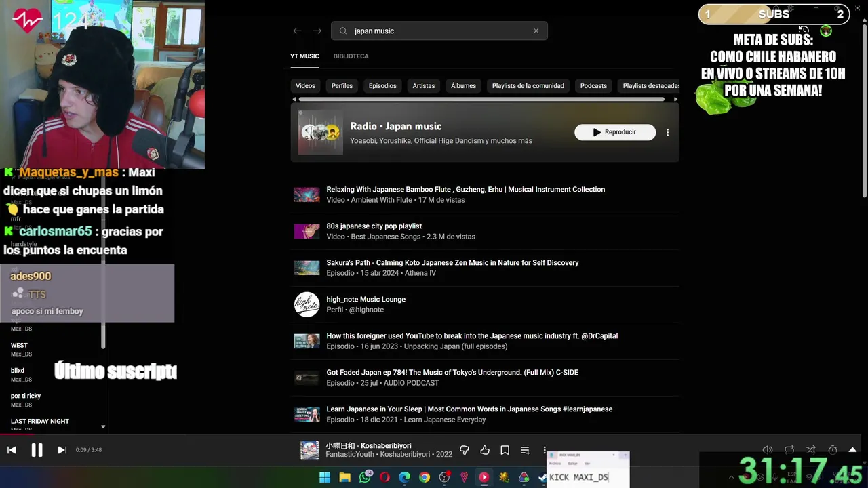This screenshot has height=488, width=868.
Task: Click the magnifier icon in the search box
Action: [343, 30]
